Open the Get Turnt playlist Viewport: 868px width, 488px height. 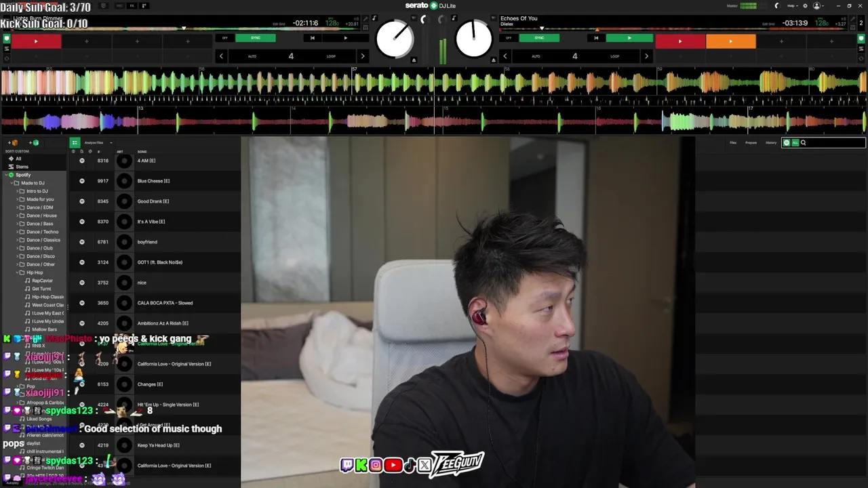click(x=41, y=289)
